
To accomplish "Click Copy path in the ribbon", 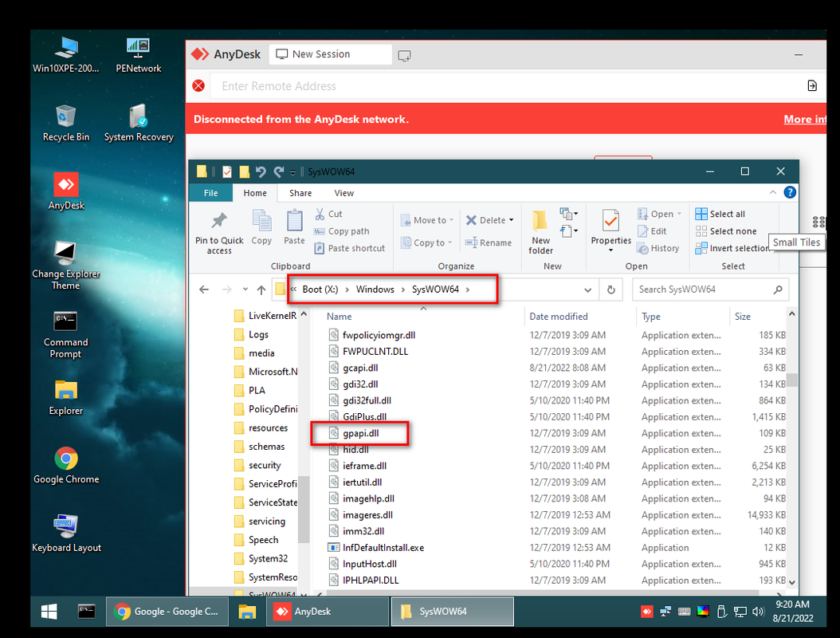I will (342, 231).
